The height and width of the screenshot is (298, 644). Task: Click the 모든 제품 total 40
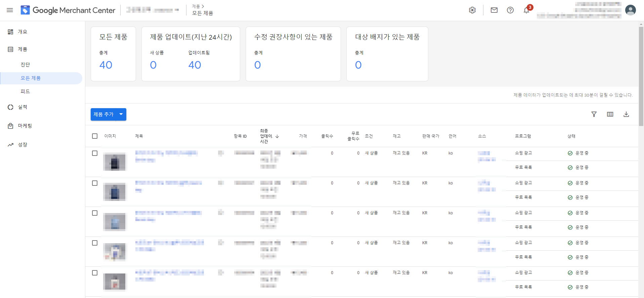106,65
